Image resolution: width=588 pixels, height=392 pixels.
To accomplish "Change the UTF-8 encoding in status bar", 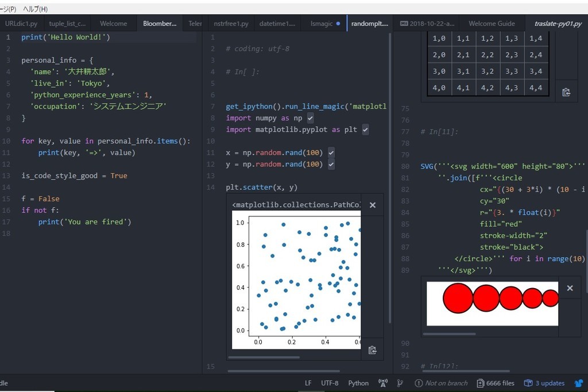I will point(329,383).
